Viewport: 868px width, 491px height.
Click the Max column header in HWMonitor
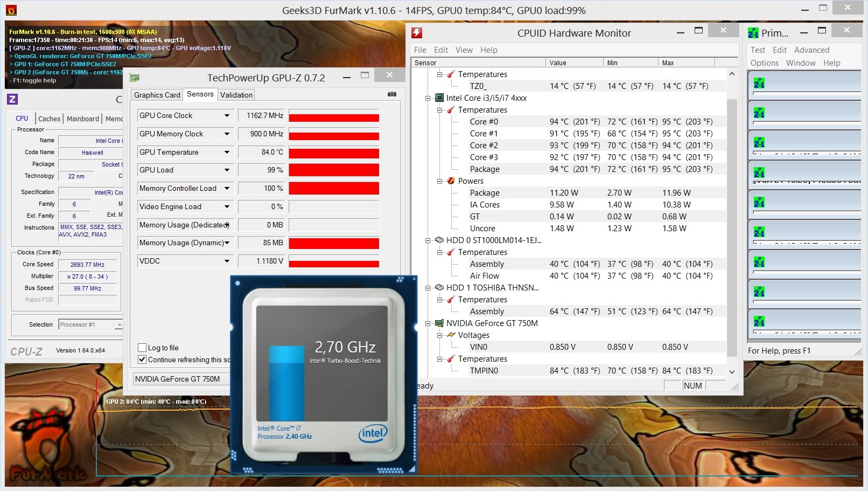(x=687, y=63)
